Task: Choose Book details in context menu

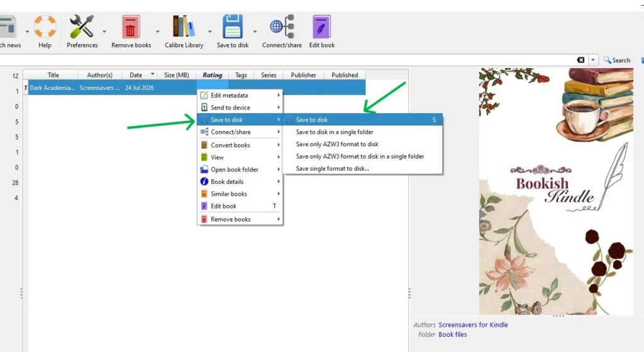Action: pyautogui.click(x=240, y=182)
